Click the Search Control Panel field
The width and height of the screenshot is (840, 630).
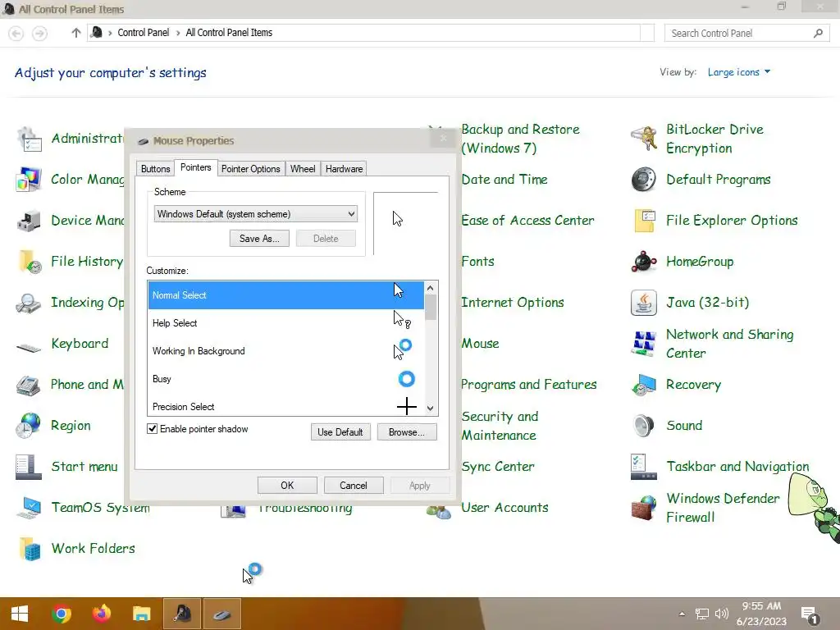pos(746,33)
